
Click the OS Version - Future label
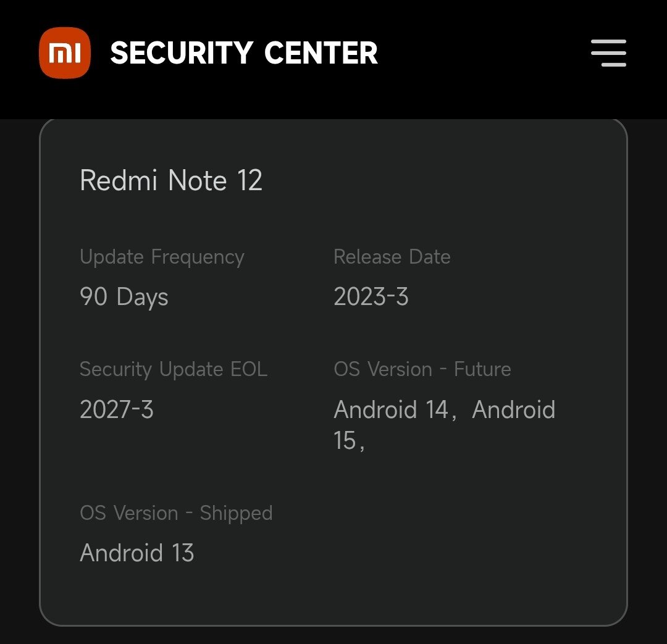pos(422,369)
